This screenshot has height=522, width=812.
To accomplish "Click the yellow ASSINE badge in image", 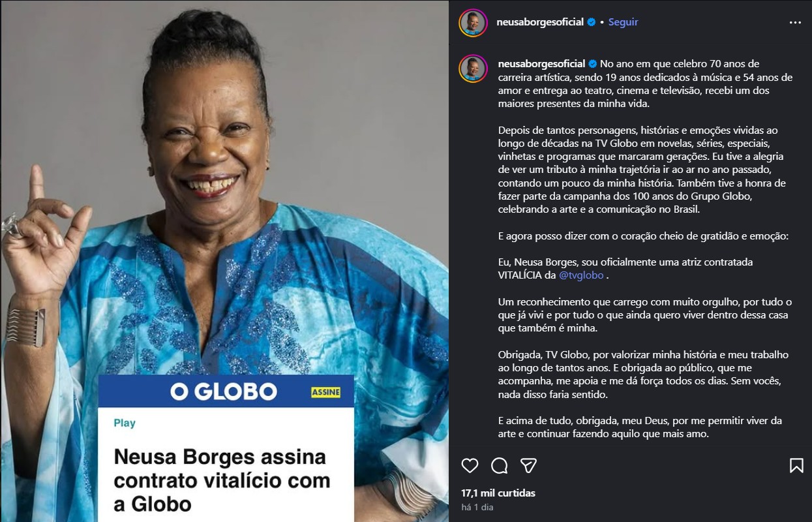I will coord(325,392).
